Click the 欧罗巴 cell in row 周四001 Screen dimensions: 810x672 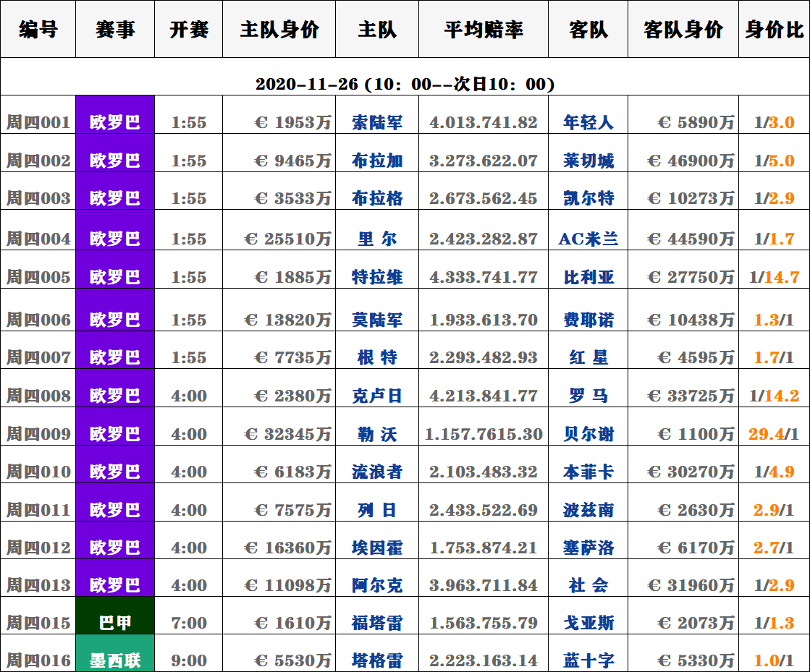(x=115, y=122)
